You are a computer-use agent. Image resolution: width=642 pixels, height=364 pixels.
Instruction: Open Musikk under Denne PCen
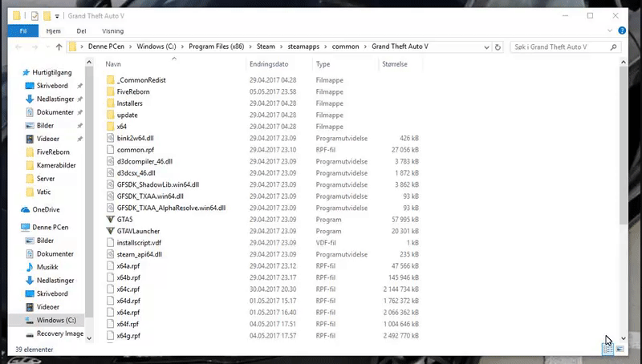(47, 267)
